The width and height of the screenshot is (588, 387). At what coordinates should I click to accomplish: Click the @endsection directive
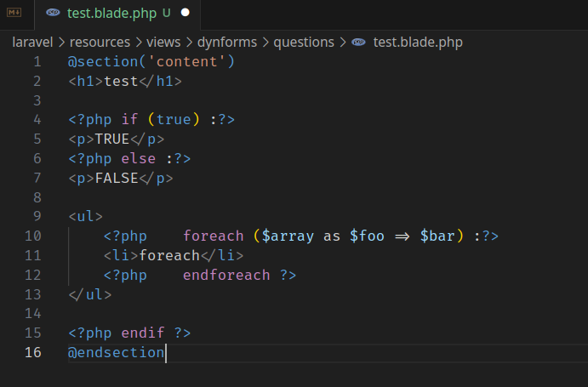pos(117,352)
